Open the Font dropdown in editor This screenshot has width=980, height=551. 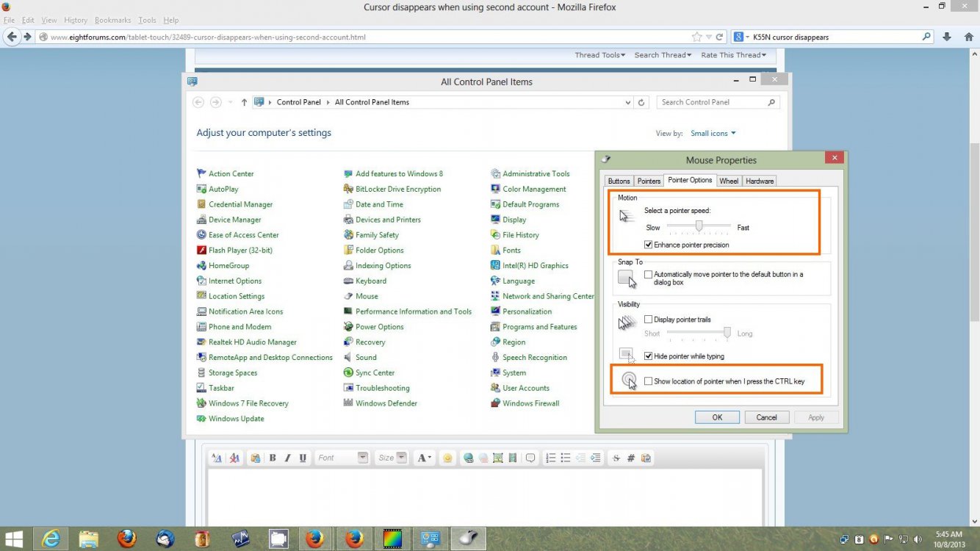[x=342, y=458]
